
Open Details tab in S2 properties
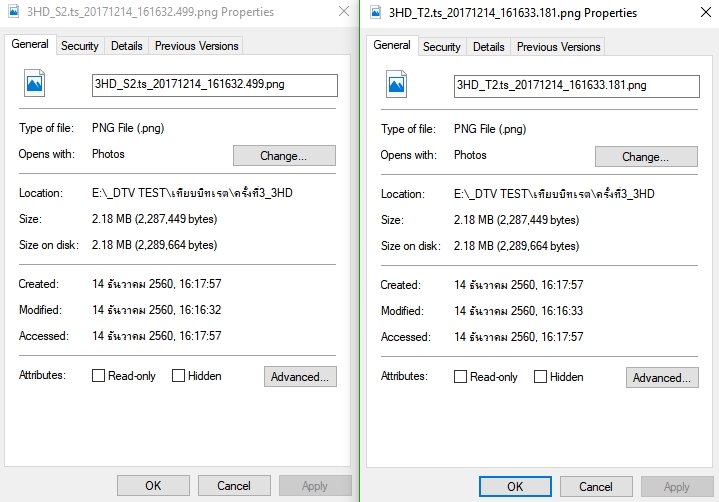127,46
